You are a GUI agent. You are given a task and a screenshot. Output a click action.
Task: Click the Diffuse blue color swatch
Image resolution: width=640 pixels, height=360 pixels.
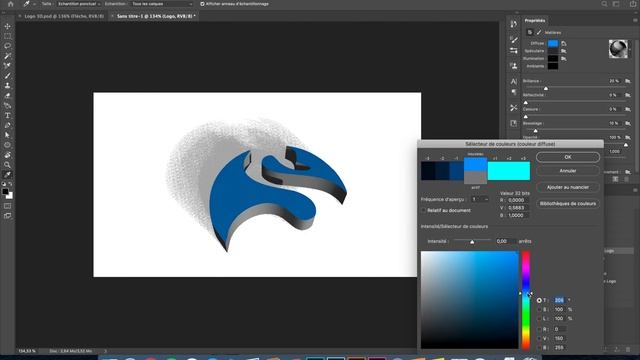coord(553,43)
